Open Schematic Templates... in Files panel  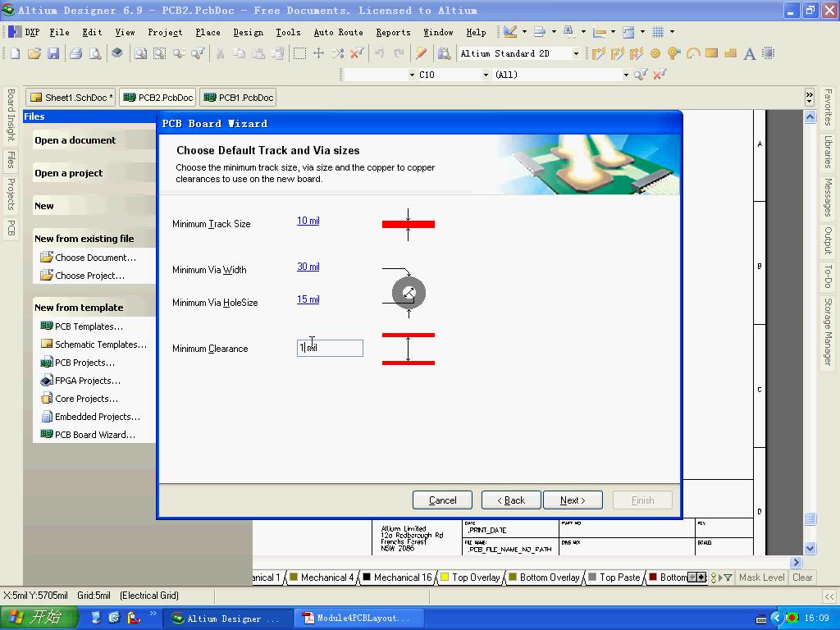tap(94, 345)
